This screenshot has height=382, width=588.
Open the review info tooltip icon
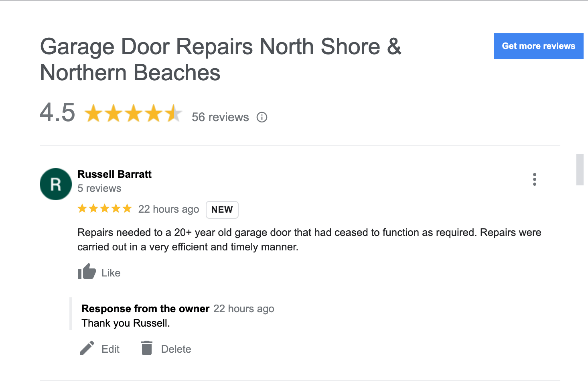pos(262,117)
